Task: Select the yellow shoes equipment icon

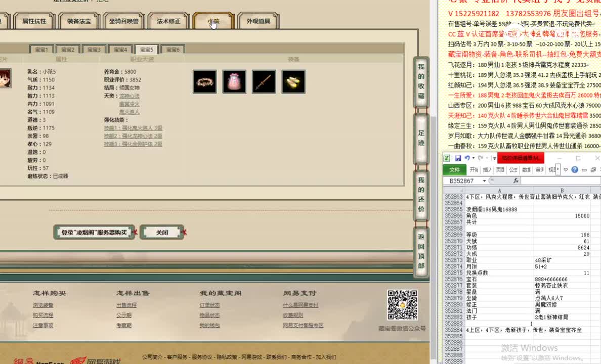Action: pyautogui.click(x=293, y=81)
